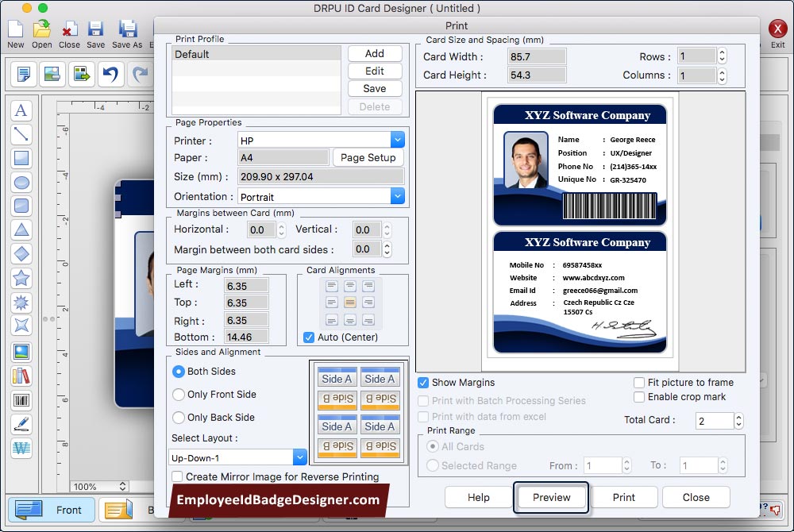Viewport: 794px width, 532px height.
Task: Click the Help button
Action: tap(478, 497)
